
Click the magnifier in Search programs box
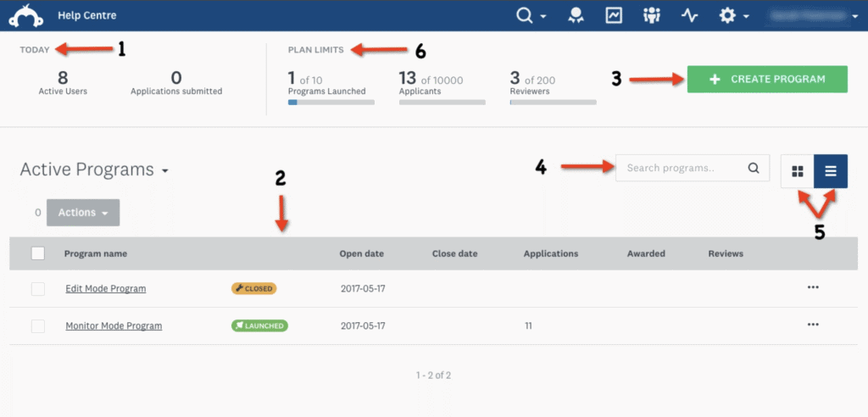coord(753,168)
